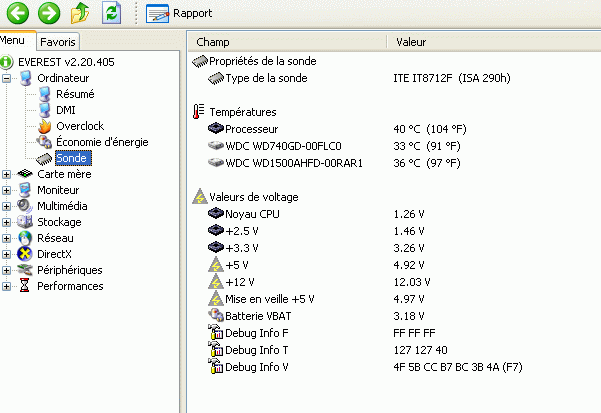
Task: Select the DirectX icon in tree
Action: click(25, 254)
